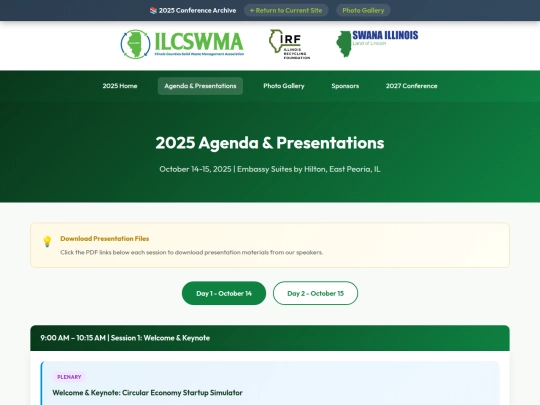Image resolution: width=540 pixels, height=405 pixels.
Task: Click the October 14-15, 2025 venue line
Action: (270, 169)
